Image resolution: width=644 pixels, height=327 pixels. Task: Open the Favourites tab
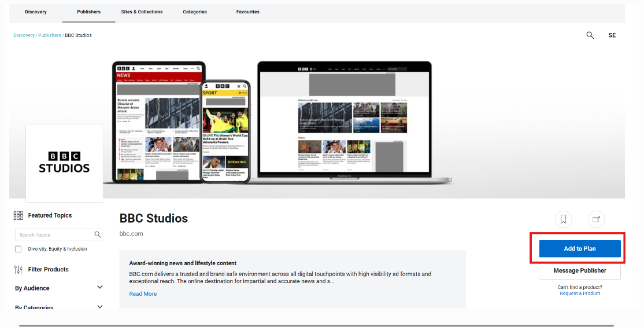(248, 12)
